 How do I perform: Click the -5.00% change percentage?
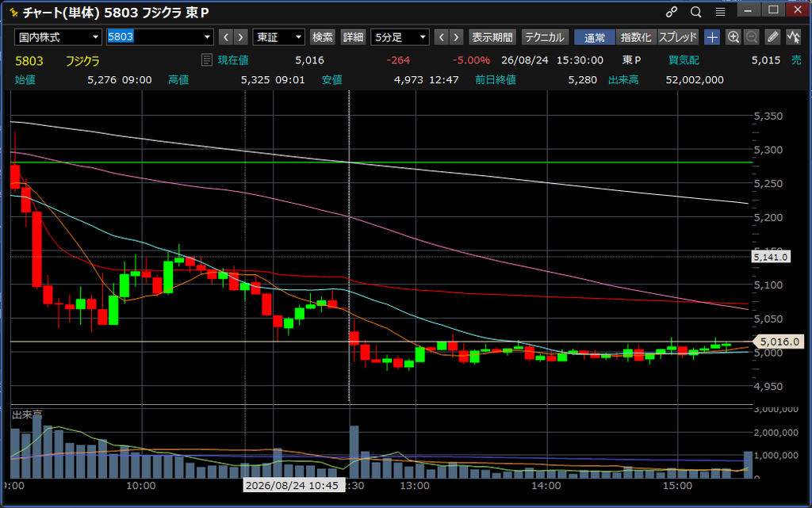point(471,60)
